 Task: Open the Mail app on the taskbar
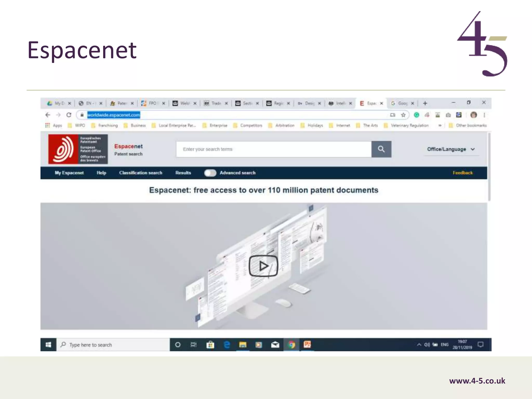point(275,345)
